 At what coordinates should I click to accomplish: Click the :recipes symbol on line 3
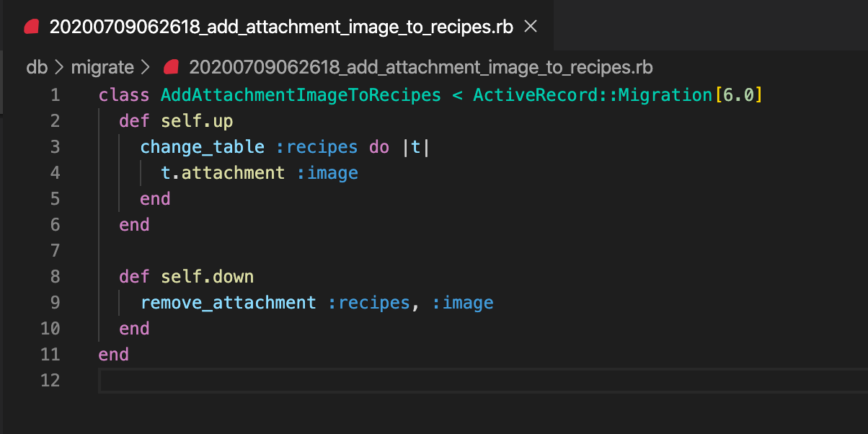317,147
